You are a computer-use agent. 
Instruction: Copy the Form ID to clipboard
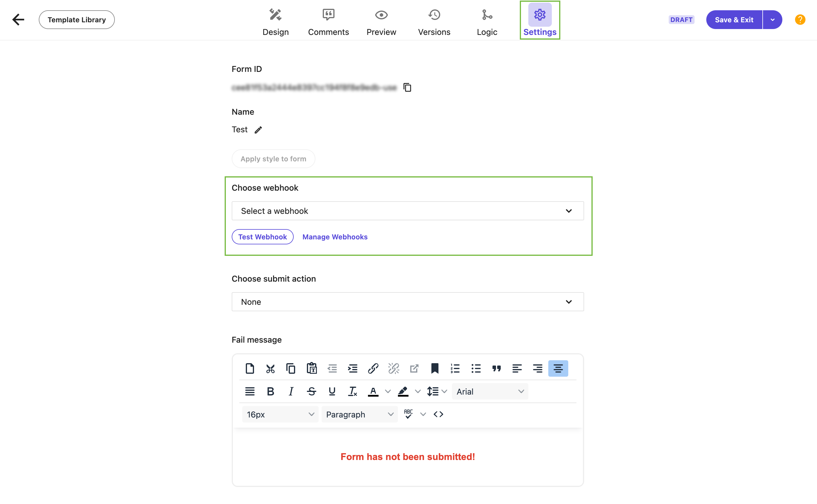[x=408, y=87]
